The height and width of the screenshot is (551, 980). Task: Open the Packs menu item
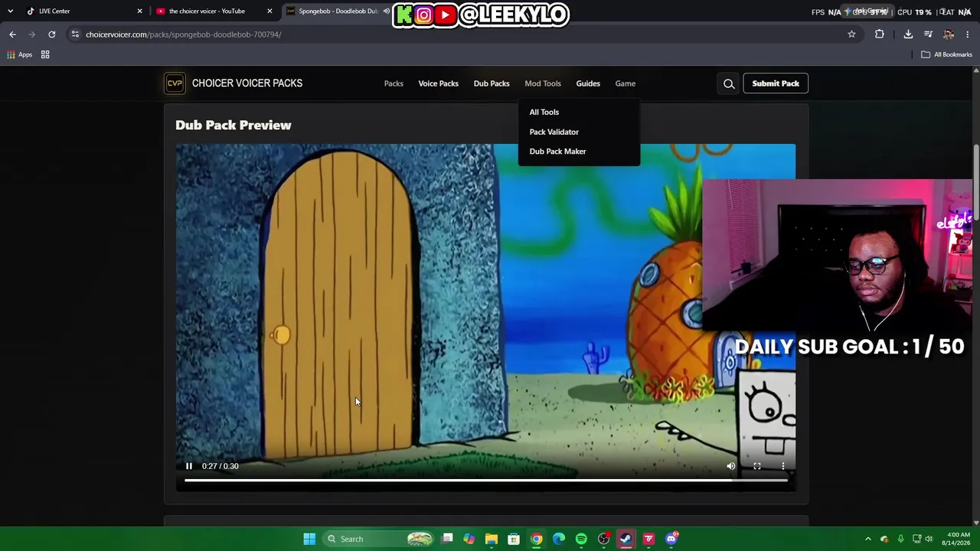[x=394, y=83]
